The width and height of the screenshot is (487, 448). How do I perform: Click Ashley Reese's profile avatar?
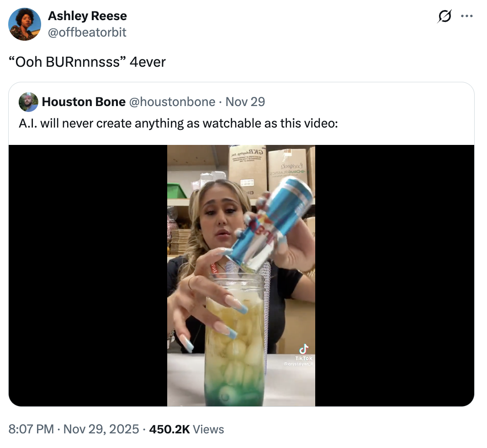(25, 24)
